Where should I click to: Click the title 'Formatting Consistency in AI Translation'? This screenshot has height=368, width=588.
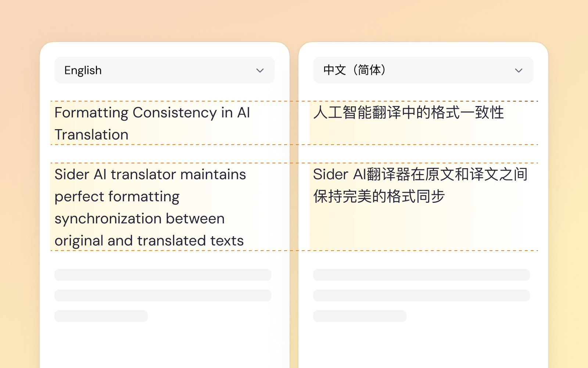(x=152, y=123)
